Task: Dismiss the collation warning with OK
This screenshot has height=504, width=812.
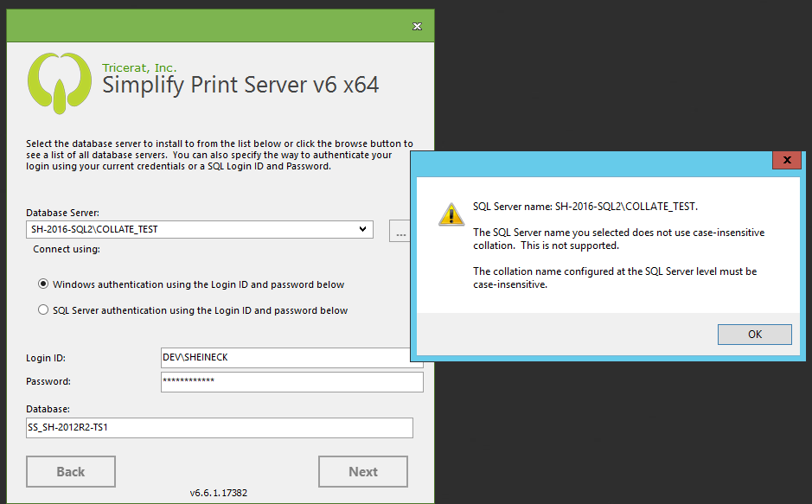Action: [754, 335]
